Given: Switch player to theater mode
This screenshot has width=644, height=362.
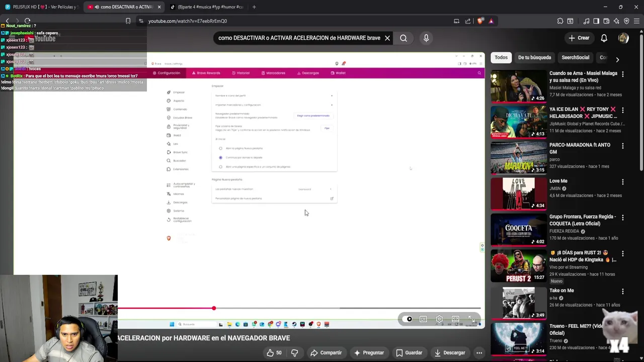Looking at the screenshot, I should (455, 319).
